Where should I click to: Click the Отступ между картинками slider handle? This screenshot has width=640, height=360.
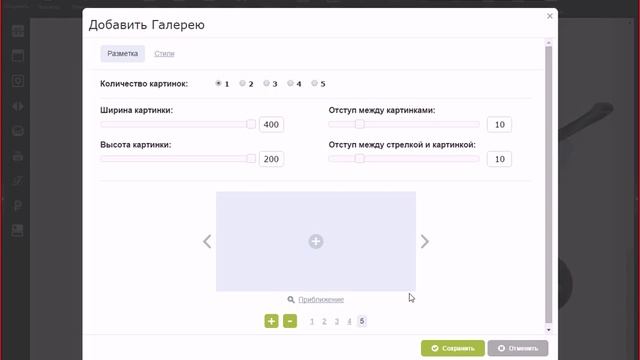coord(359,124)
